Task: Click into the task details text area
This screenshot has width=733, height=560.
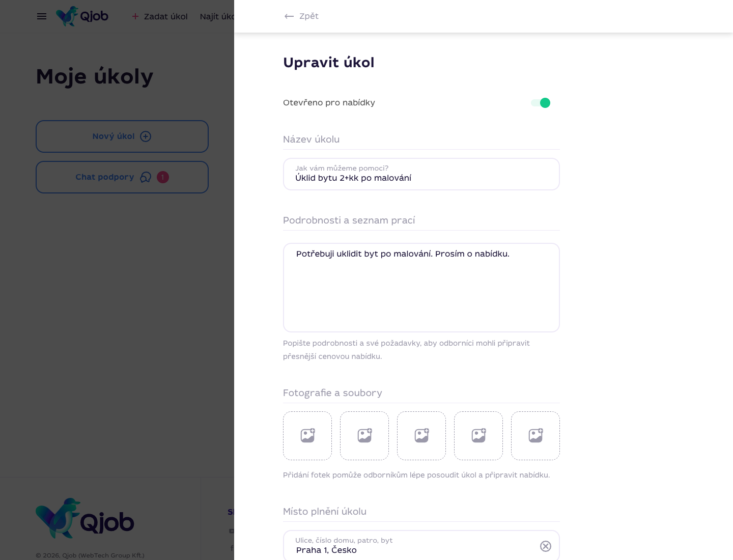Action: [x=421, y=288]
